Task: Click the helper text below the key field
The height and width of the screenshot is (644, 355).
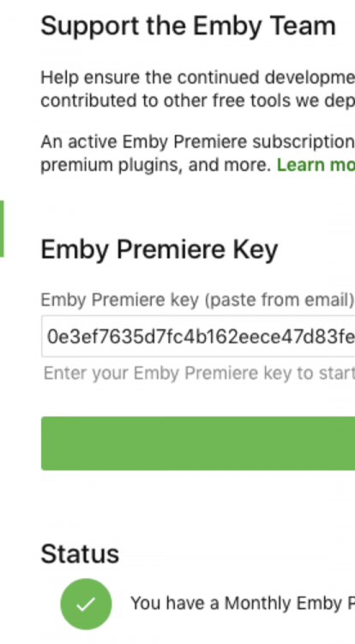Action: (x=199, y=374)
